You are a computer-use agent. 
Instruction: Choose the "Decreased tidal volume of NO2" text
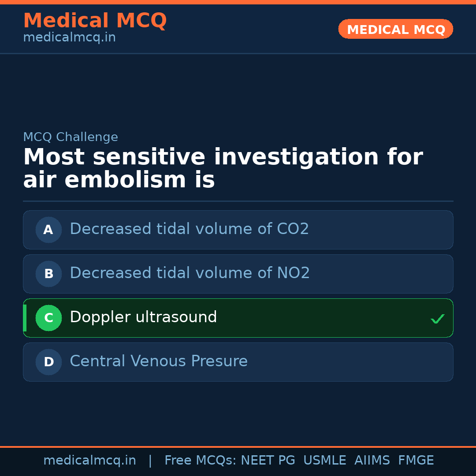190,273
